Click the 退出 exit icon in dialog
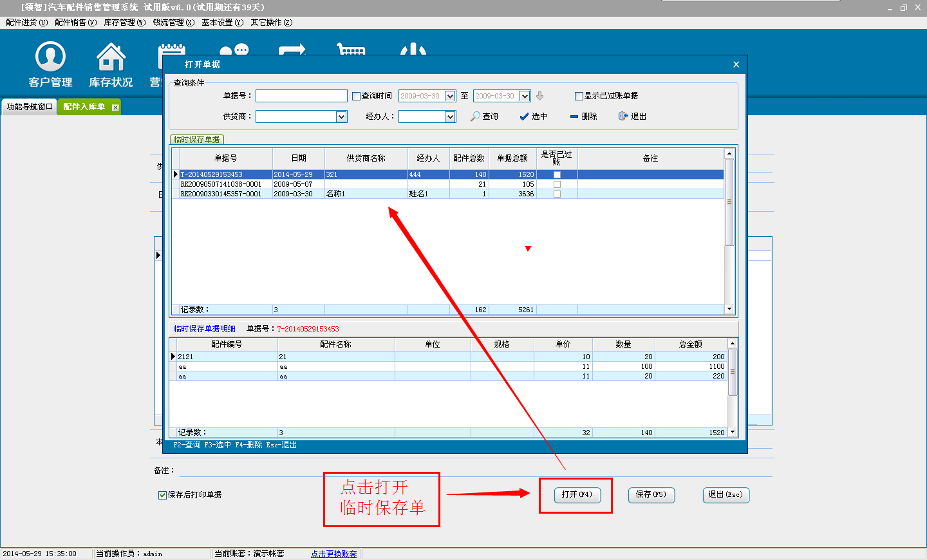Image resolution: width=927 pixels, height=560 pixels. (623, 117)
